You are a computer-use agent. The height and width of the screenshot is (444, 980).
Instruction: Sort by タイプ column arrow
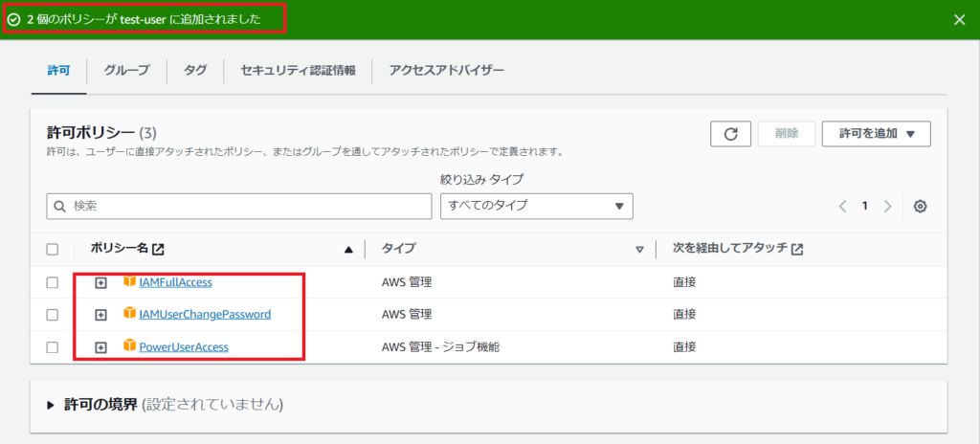point(639,250)
